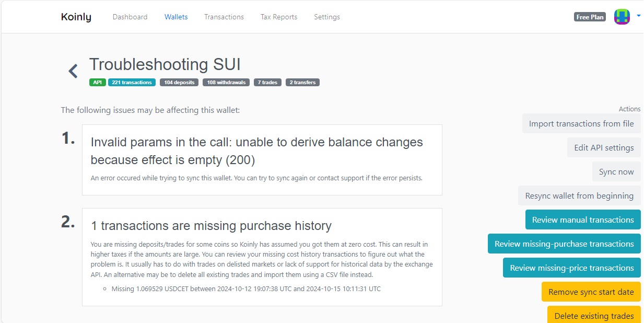Click the 'Missing 1.069529 USDCET' line
644x323 pixels.
(246, 289)
